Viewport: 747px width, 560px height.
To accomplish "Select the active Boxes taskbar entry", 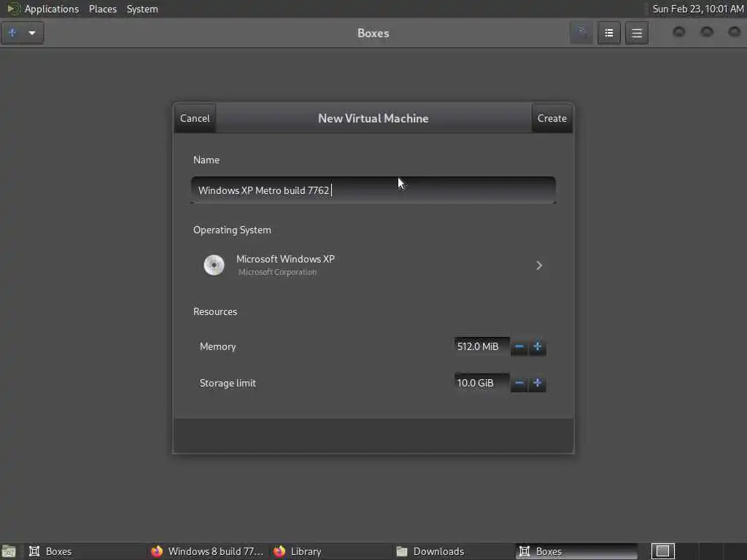I will coord(576,551).
